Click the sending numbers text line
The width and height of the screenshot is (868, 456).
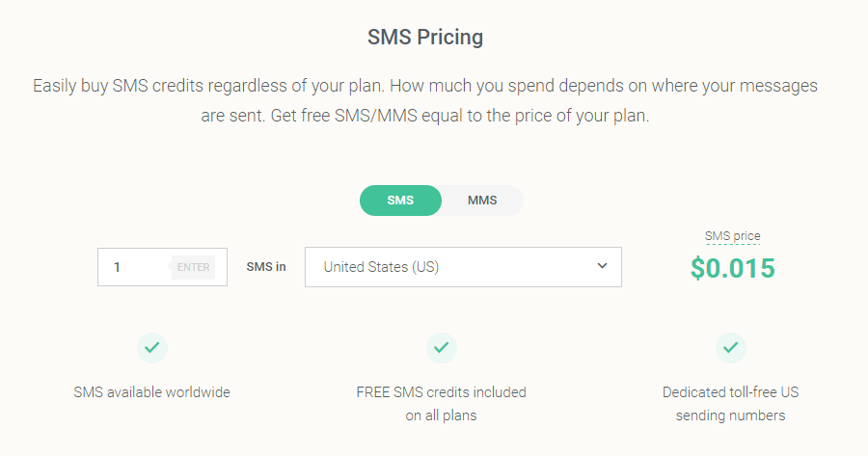point(731,416)
